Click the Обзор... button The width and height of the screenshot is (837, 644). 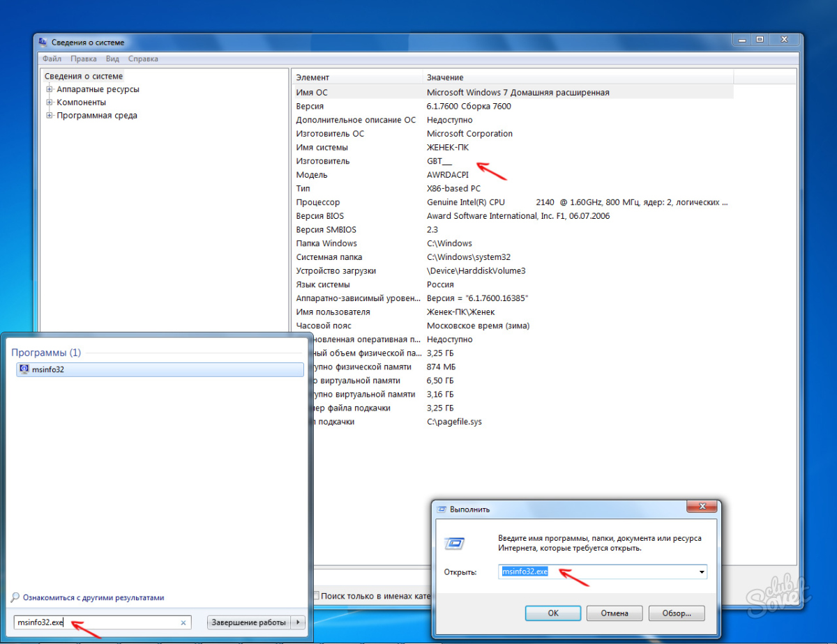(x=676, y=613)
